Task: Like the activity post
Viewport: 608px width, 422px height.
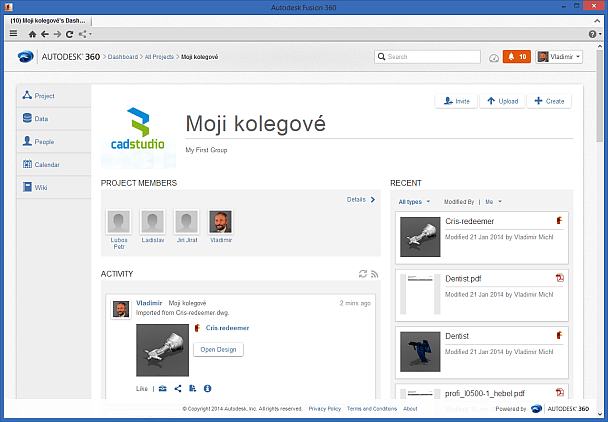Action: (142, 389)
